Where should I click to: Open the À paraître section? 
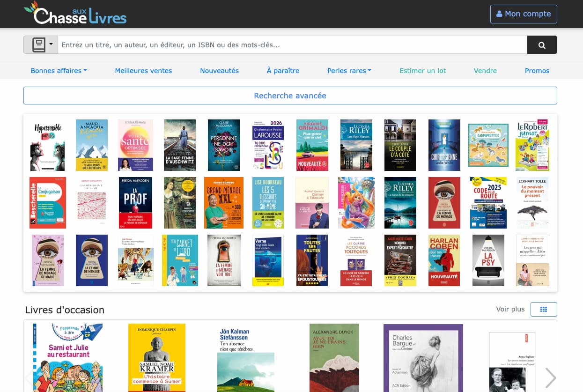pyautogui.click(x=283, y=71)
